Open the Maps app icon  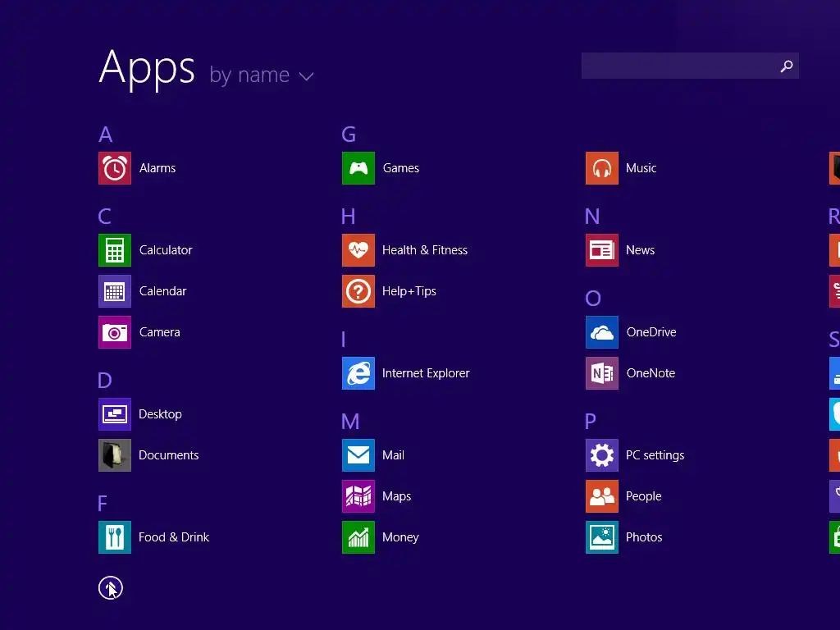click(x=358, y=496)
